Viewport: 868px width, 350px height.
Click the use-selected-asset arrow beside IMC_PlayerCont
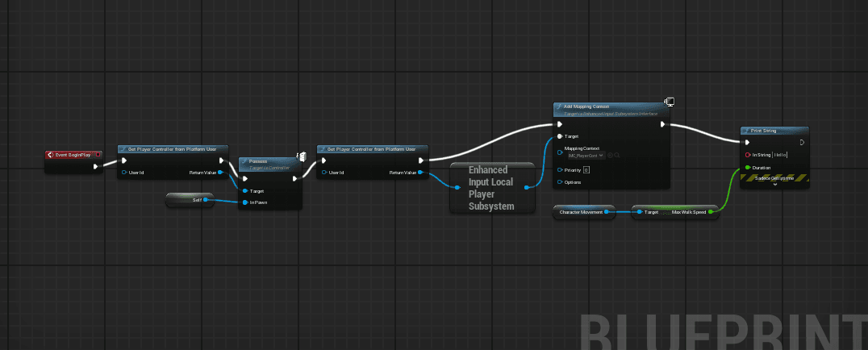(x=610, y=156)
